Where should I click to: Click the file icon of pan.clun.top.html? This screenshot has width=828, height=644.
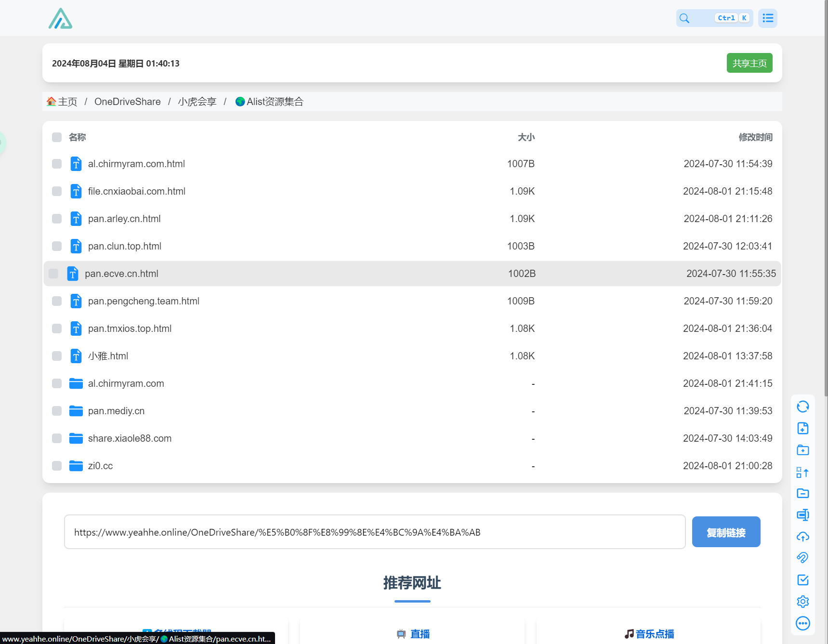coord(76,246)
